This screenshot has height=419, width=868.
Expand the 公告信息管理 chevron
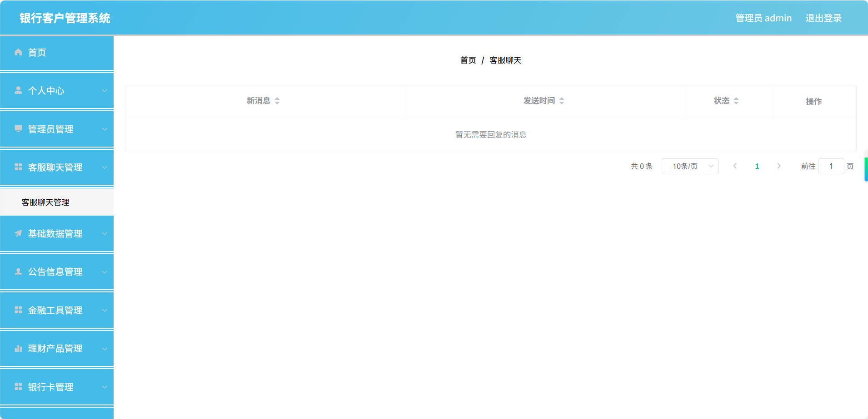tap(105, 271)
